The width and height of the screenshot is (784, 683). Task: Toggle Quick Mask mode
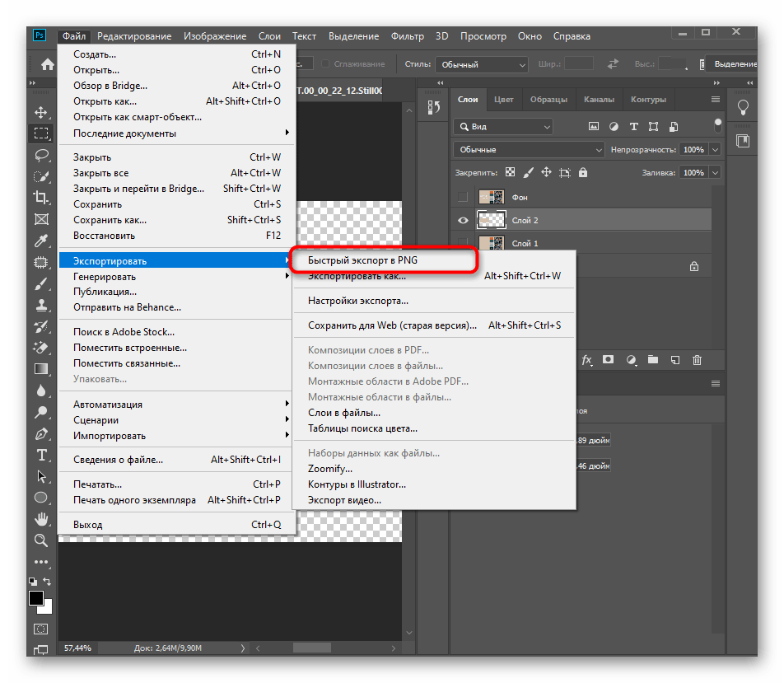[x=40, y=629]
